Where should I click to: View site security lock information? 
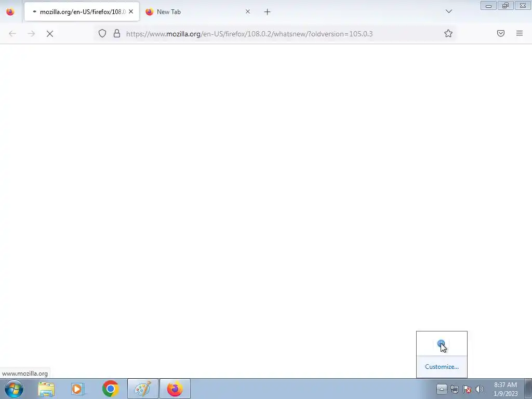(x=117, y=33)
